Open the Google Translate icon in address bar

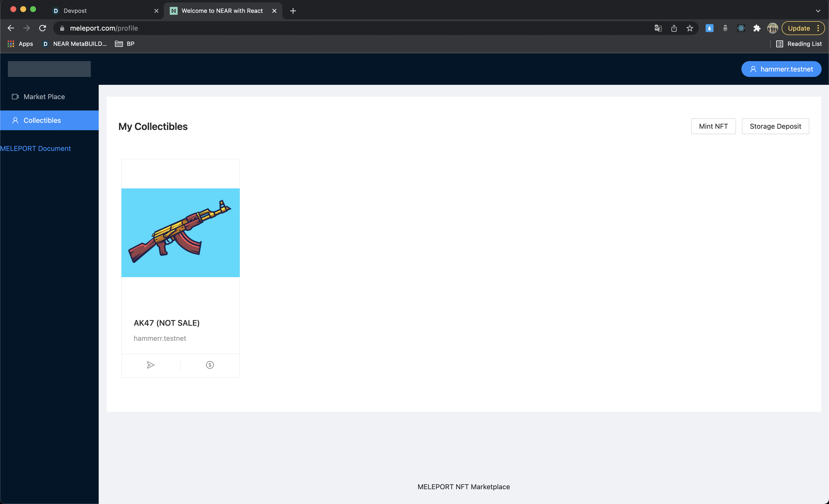click(x=658, y=28)
